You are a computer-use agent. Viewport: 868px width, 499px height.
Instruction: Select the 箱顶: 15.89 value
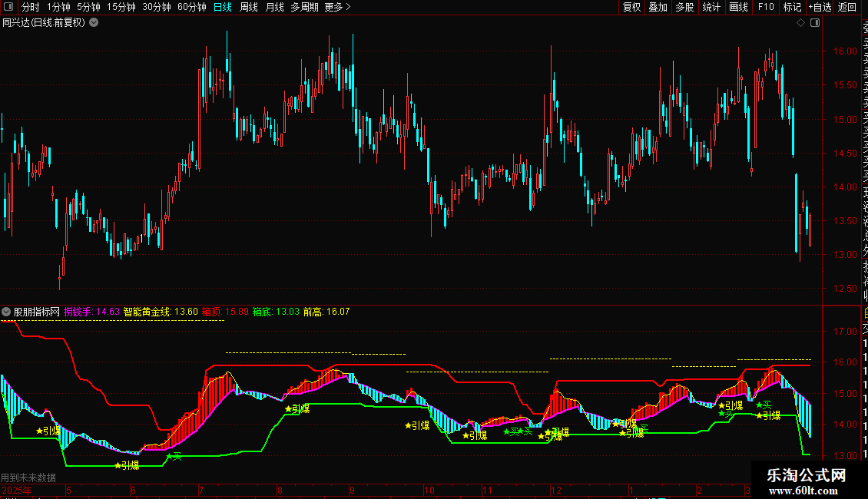point(225,312)
